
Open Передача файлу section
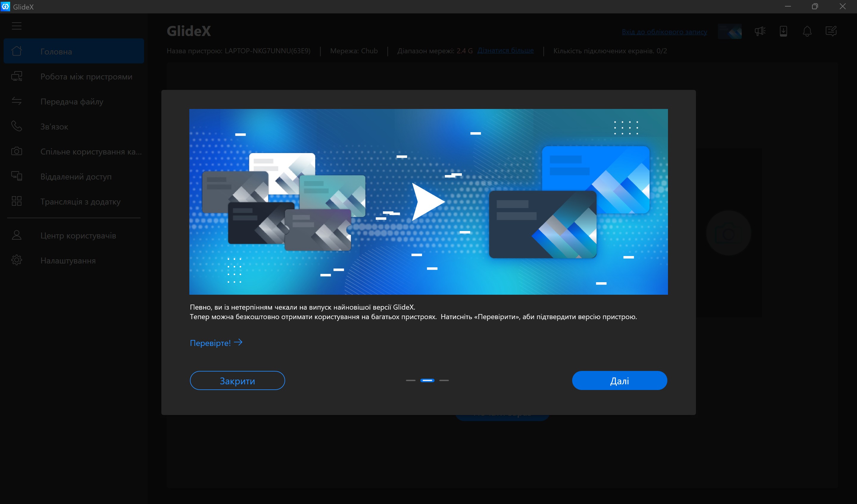[74, 101]
